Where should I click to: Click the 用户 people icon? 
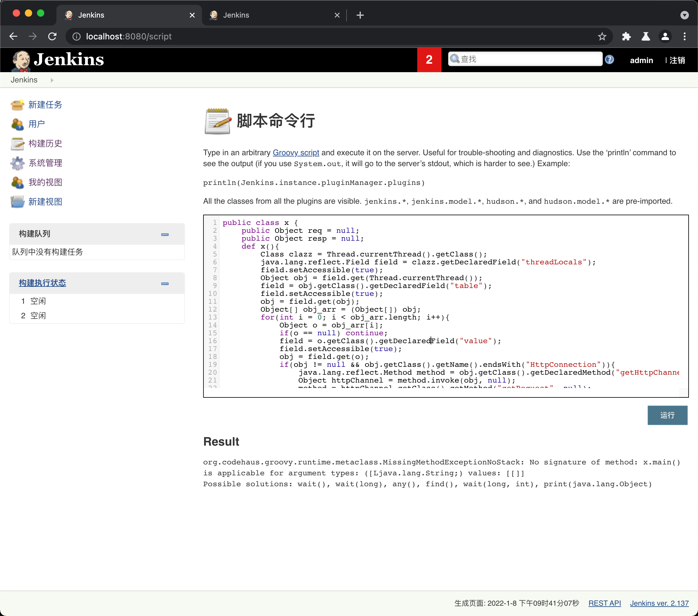point(17,124)
